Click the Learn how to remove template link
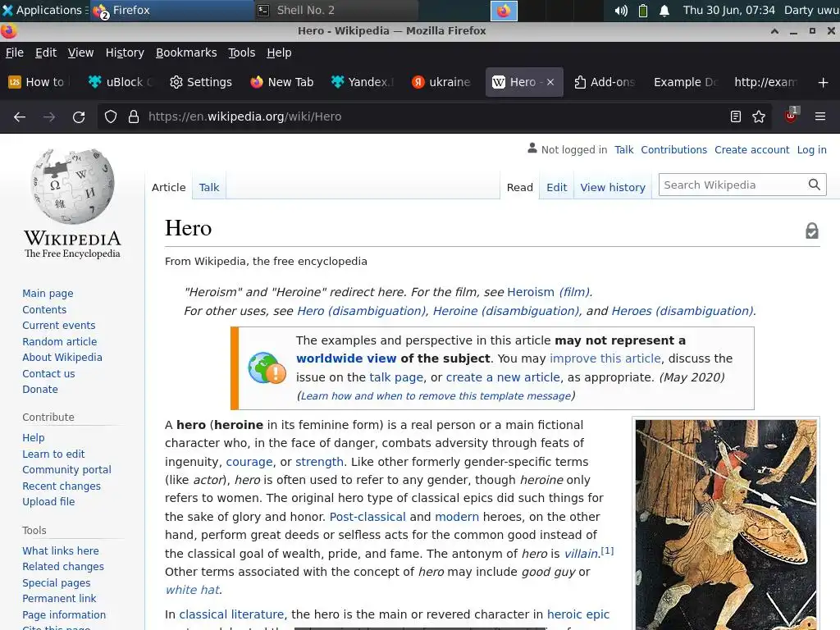This screenshot has width=840, height=630. point(436,396)
